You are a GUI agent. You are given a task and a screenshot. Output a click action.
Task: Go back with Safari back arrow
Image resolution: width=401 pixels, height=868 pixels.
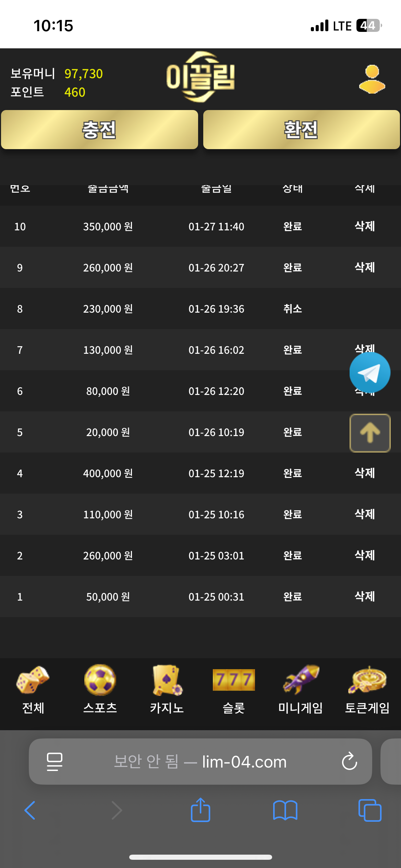[x=30, y=810]
